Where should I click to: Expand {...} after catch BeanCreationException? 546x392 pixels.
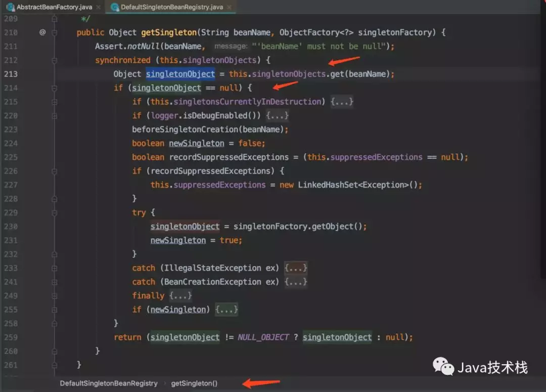click(x=296, y=282)
